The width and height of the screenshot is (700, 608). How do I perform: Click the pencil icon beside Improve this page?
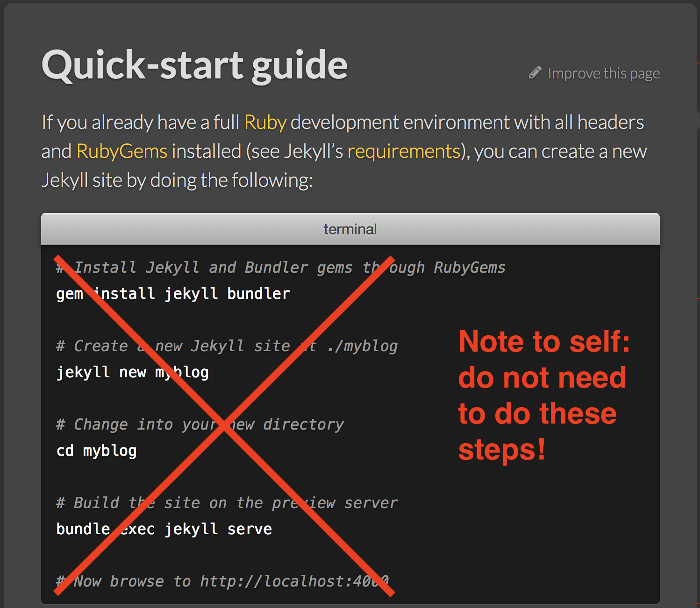click(535, 73)
